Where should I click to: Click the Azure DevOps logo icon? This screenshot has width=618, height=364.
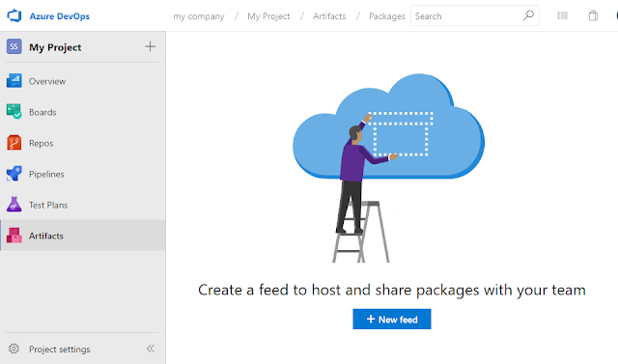click(14, 15)
